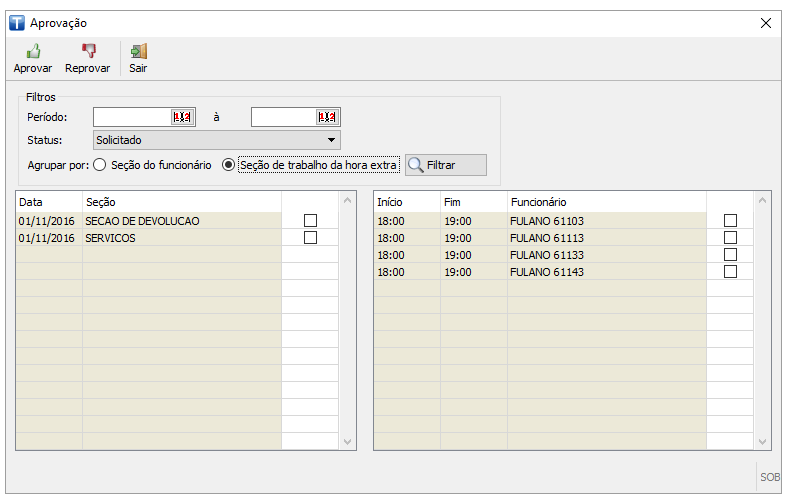Check the SECAO DE DEVOLUCAO row checkbox
788x504 pixels.
[310, 220]
